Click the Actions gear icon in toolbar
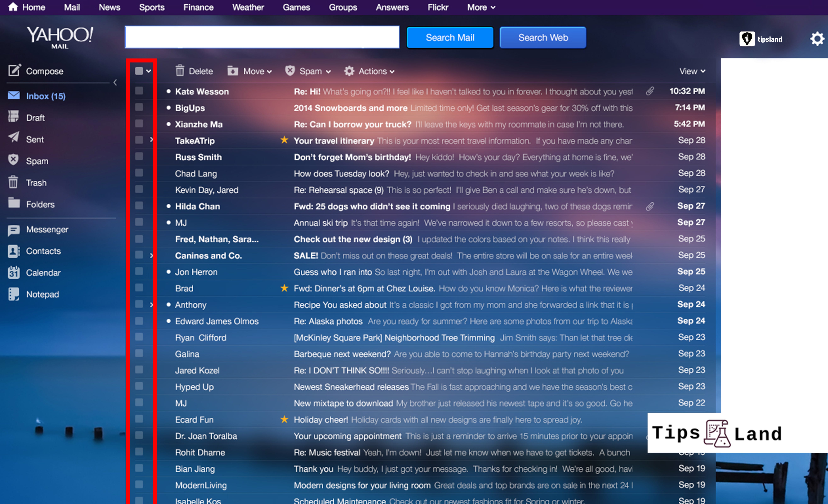Screen dimensions: 828x504 pyautogui.click(x=349, y=71)
